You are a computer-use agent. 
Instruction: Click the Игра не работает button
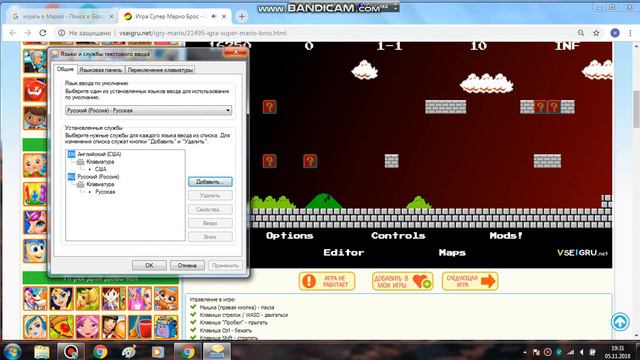click(x=327, y=281)
